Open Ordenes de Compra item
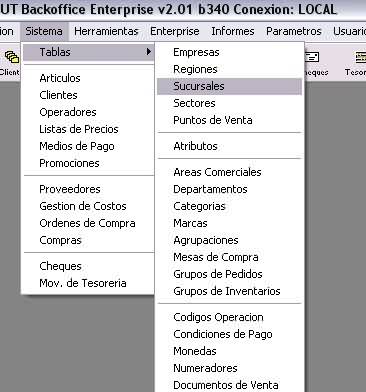The height and width of the screenshot is (392, 366). 88,223
